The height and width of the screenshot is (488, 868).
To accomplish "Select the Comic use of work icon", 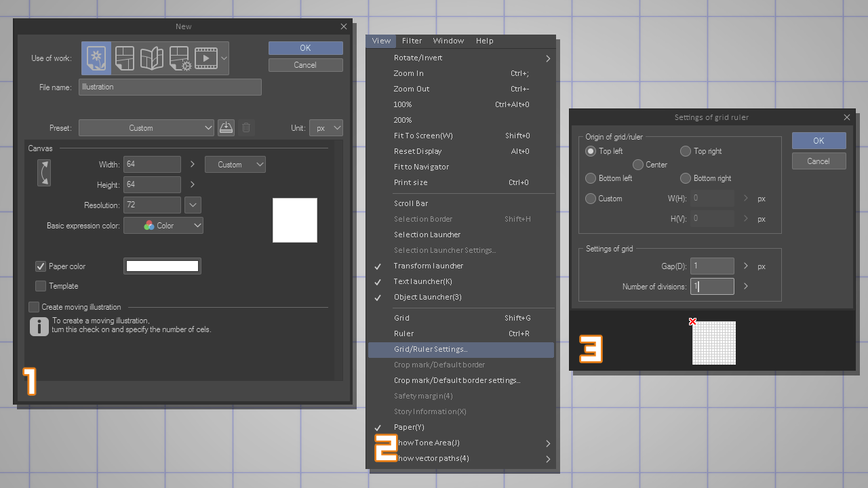I will (123, 58).
